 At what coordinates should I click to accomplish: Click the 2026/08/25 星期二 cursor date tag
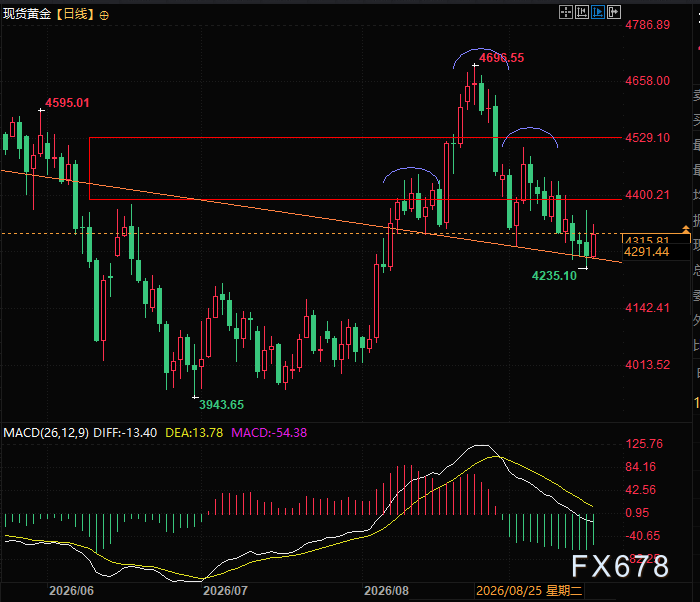coord(529,591)
